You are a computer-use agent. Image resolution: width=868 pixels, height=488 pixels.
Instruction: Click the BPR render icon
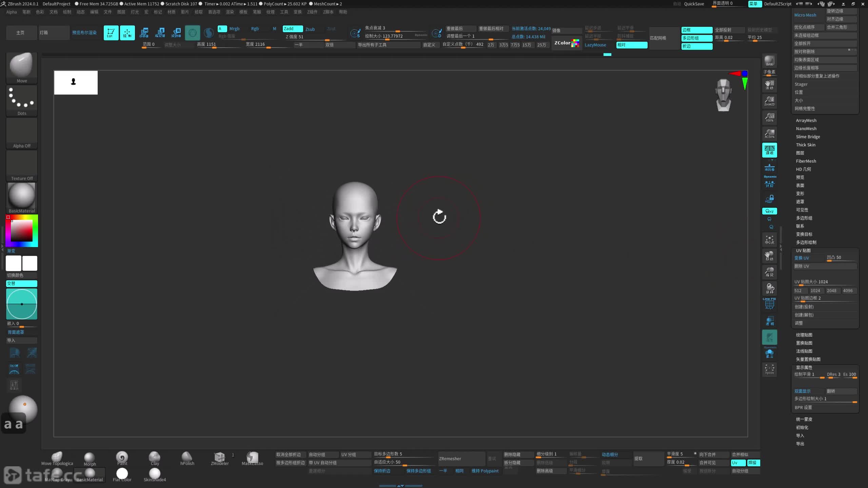(769, 61)
